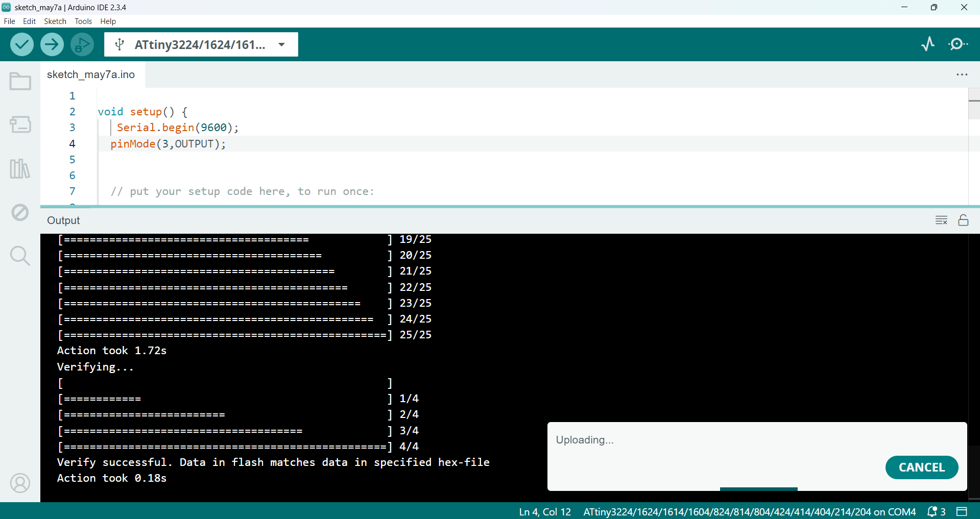Image resolution: width=980 pixels, height=519 pixels.
Task: Click the Uploading progress bar
Action: [757, 489]
